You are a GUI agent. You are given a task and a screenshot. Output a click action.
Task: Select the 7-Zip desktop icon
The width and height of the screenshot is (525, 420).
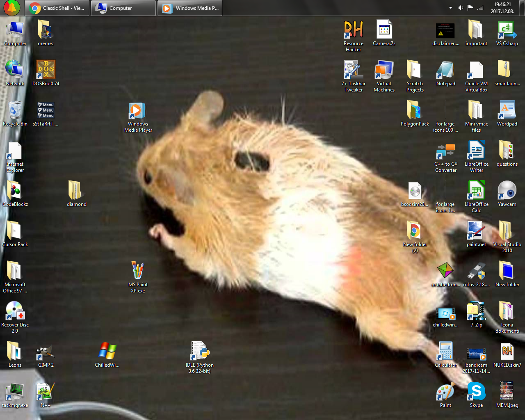(476, 311)
